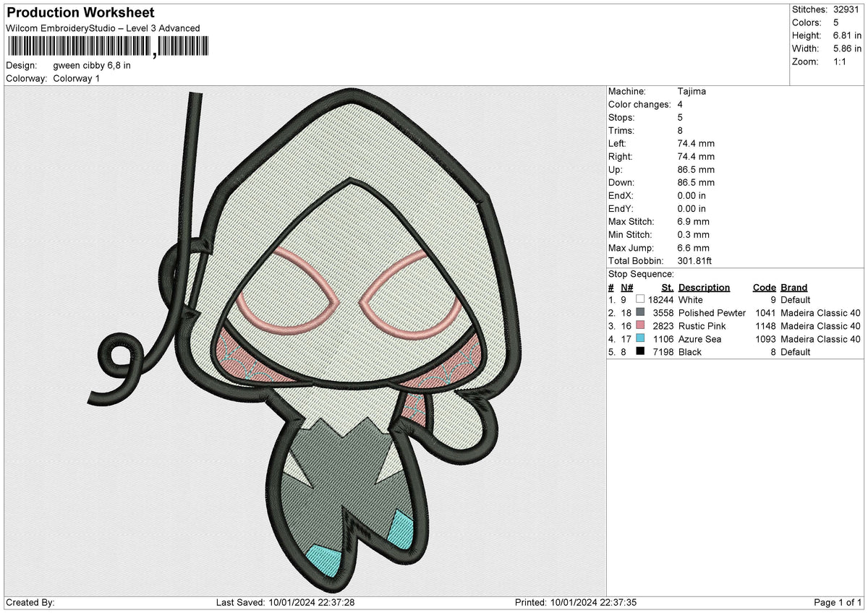Click the barcode under the software name
The image size is (868, 613).
pos(107,47)
